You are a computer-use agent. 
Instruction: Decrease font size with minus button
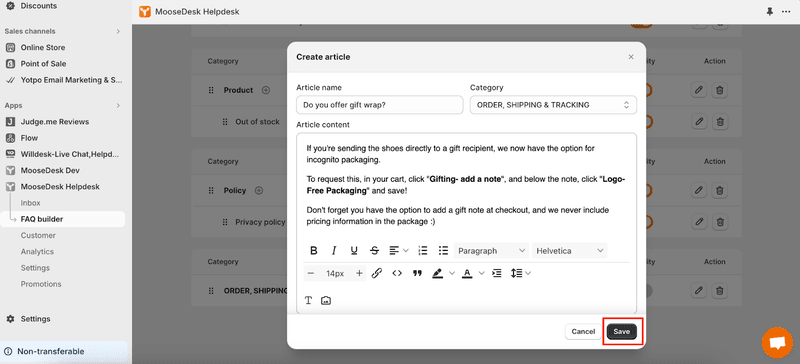(x=311, y=273)
